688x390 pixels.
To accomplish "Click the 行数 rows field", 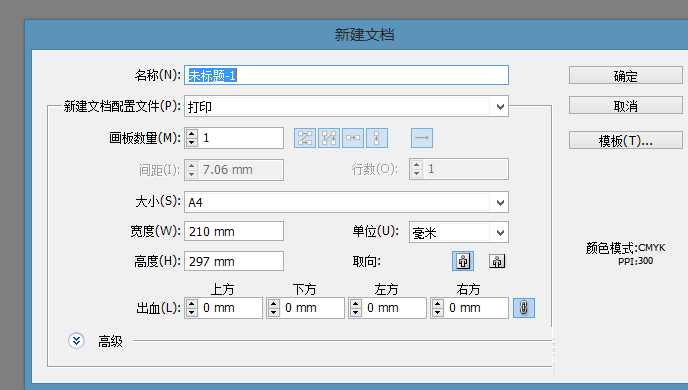I will click(466, 169).
